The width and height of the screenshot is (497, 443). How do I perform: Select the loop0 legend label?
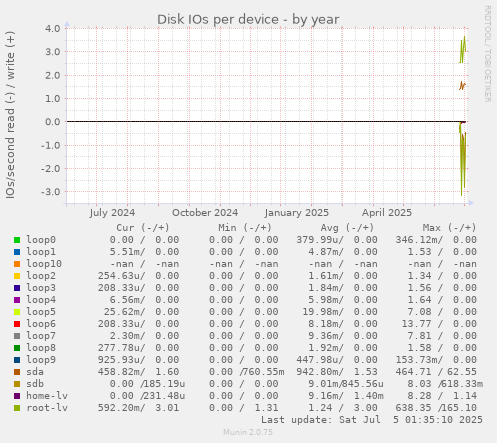coord(41,240)
